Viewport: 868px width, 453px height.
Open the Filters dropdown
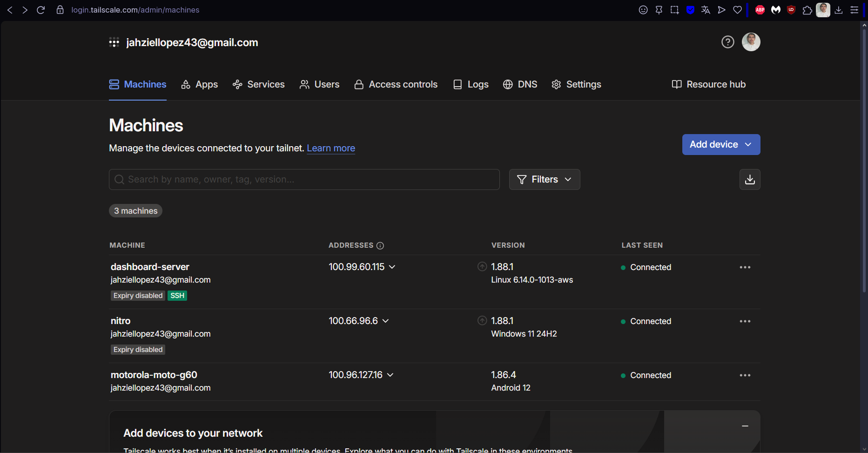(545, 179)
